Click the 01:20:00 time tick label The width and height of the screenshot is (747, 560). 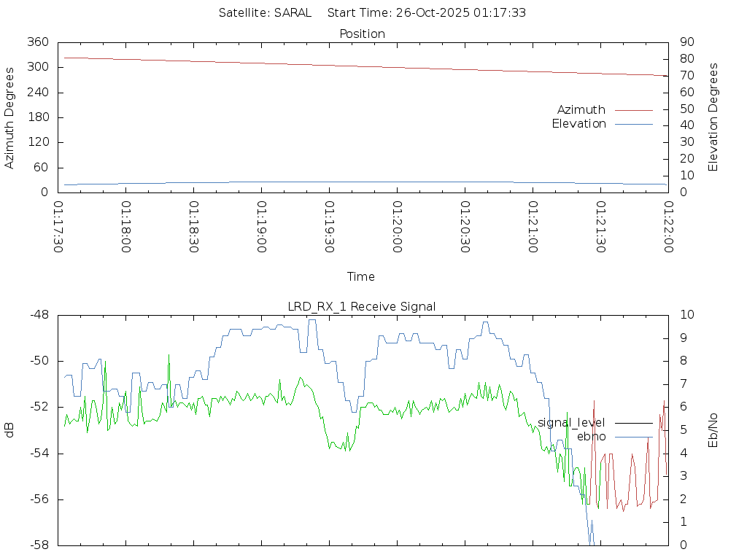(x=398, y=227)
